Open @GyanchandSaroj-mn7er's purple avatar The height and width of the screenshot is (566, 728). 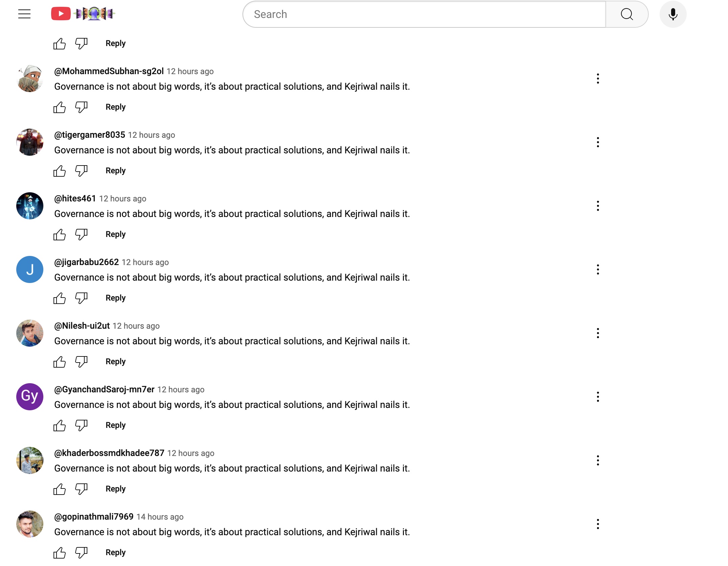pyautogui.click(x=30, y=397)
